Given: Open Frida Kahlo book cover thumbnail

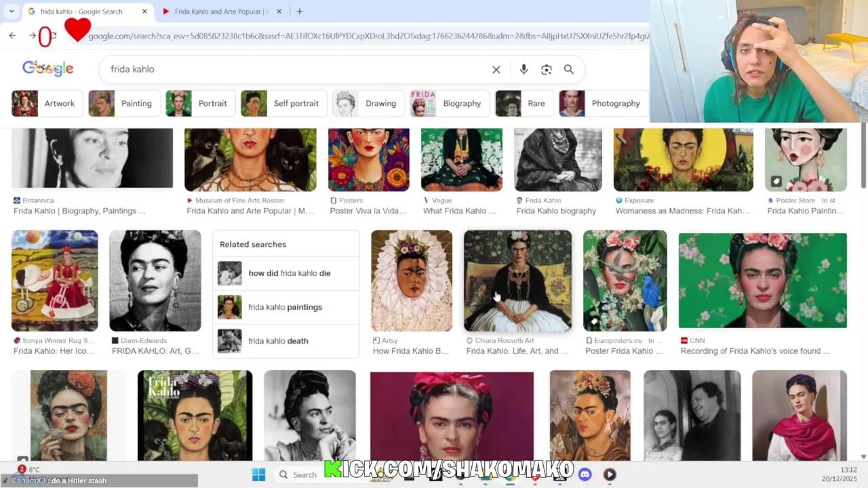Looking at the screenshot, I should (x=195, y=415).
